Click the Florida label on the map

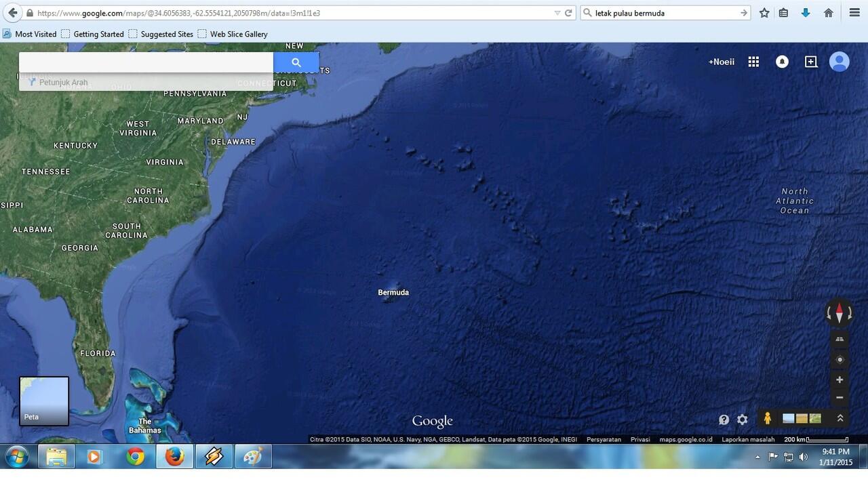click(x=98, y=353)
